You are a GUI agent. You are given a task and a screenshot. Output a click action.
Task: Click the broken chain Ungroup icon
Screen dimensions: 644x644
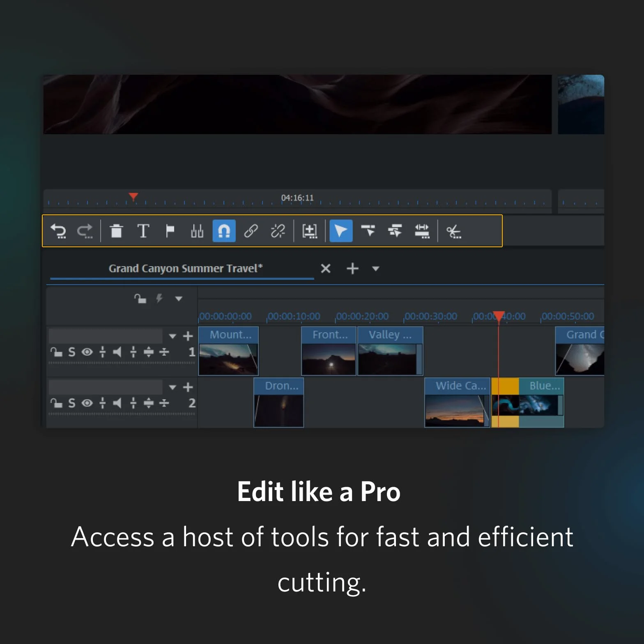point(278,231)
